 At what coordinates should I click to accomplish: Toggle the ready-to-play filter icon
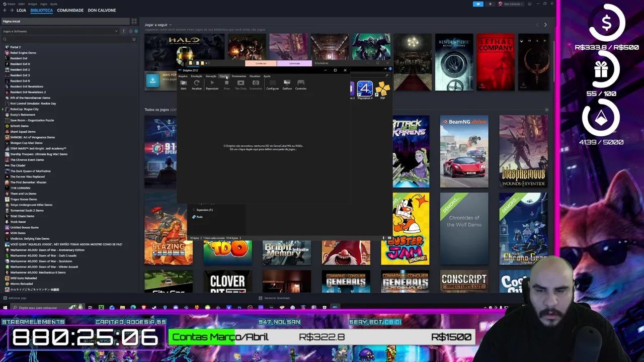tap(136, 31)
